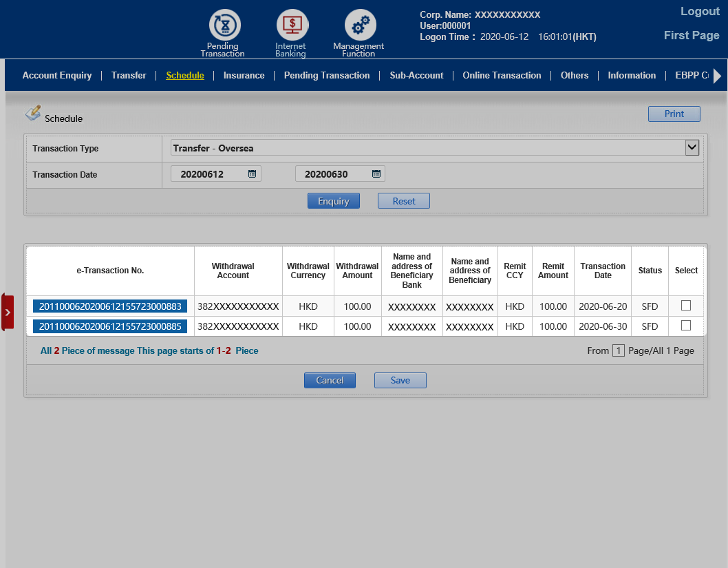Screen dimensions: 728x568
Task: Click the Logout link
Action: coord(699,12)
